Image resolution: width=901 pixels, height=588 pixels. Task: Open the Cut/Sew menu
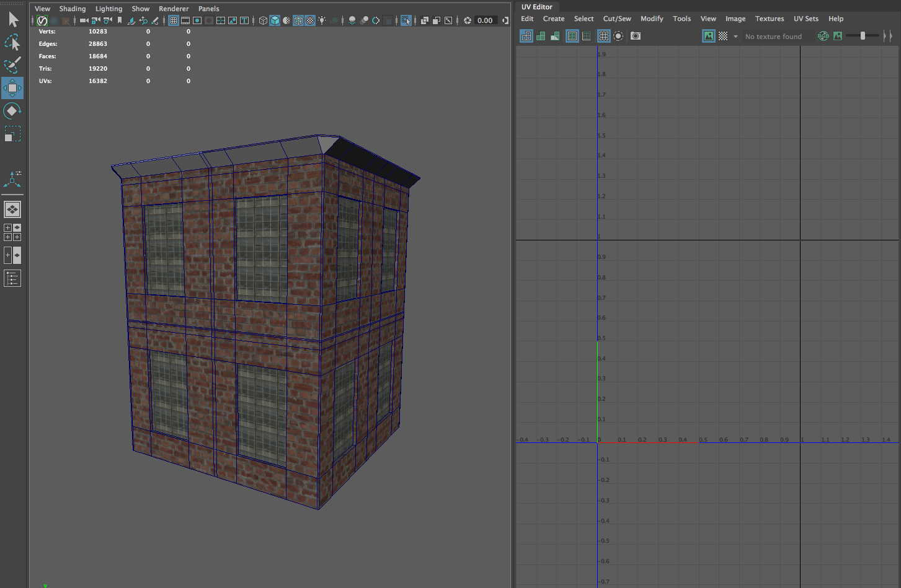click(616, 19)
